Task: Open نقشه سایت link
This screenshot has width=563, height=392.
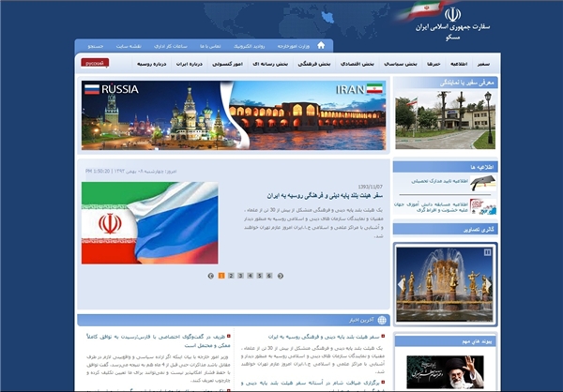Action: point(129,46)
